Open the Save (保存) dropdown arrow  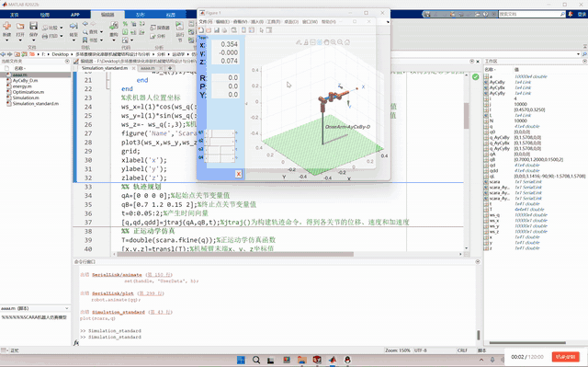(33, 40)
